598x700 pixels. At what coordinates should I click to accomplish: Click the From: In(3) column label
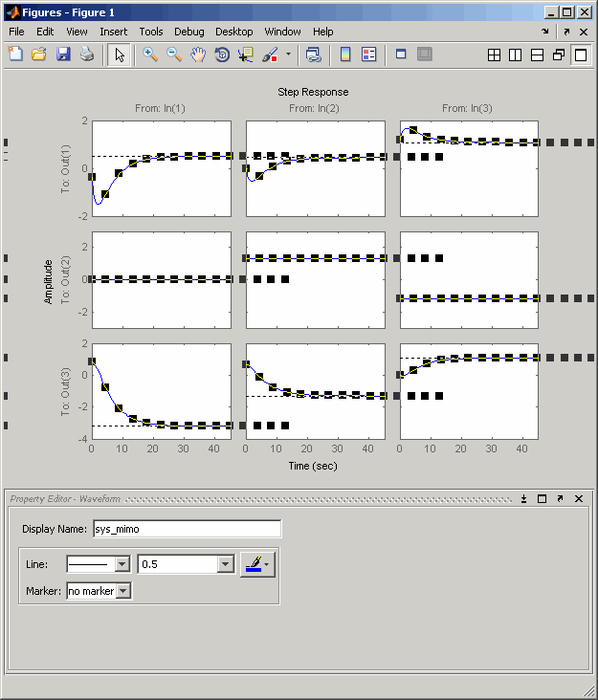click(467, 108)
